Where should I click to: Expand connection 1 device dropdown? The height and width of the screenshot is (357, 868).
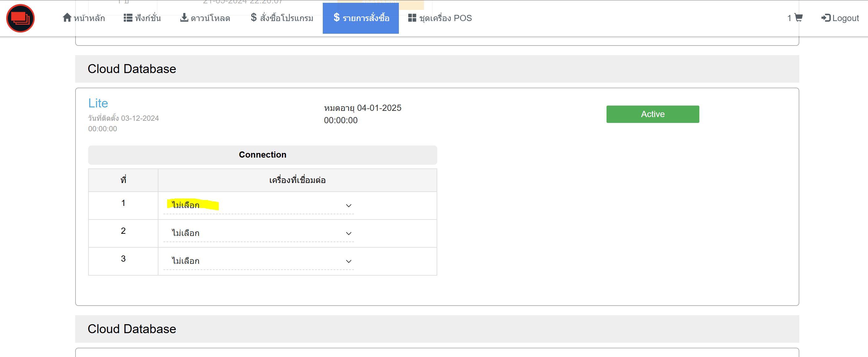tap(258, 205)
